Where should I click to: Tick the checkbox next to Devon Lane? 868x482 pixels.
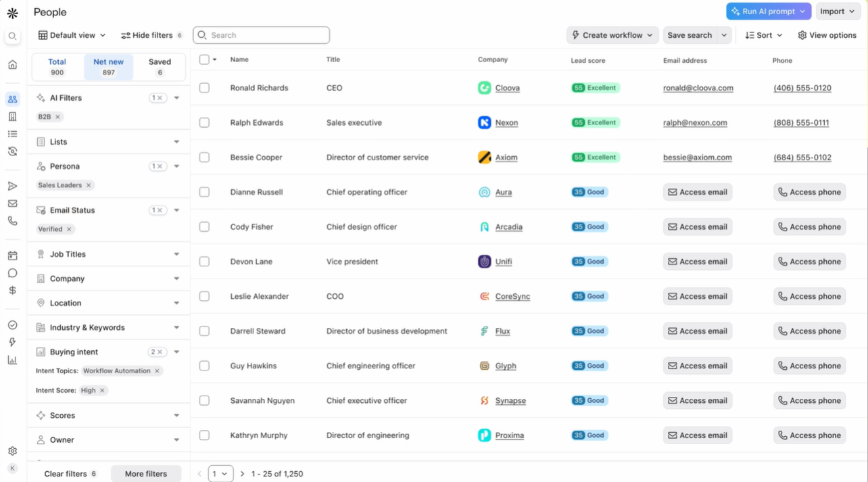click(204, 262)
